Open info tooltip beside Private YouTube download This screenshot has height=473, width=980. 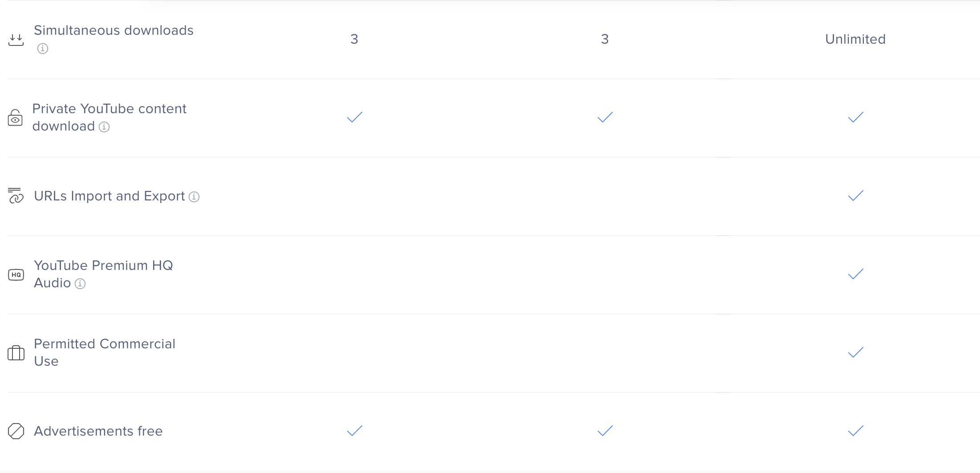tap(104, 127)
